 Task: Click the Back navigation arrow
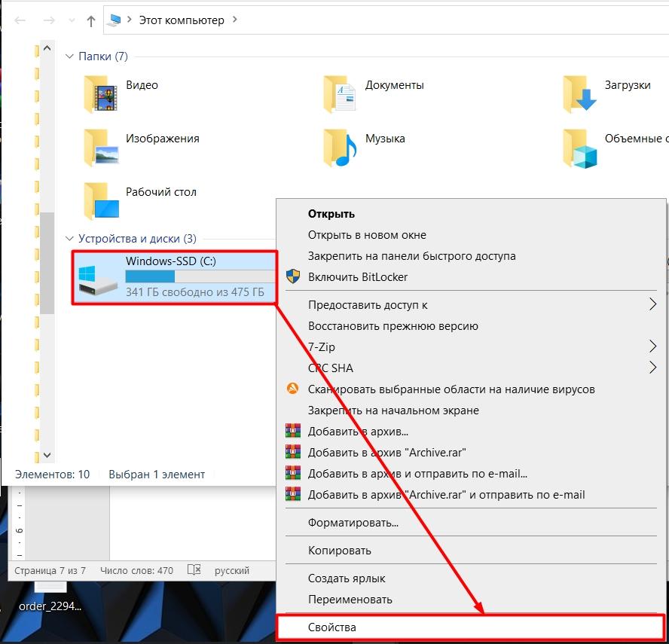coord(20,20)
